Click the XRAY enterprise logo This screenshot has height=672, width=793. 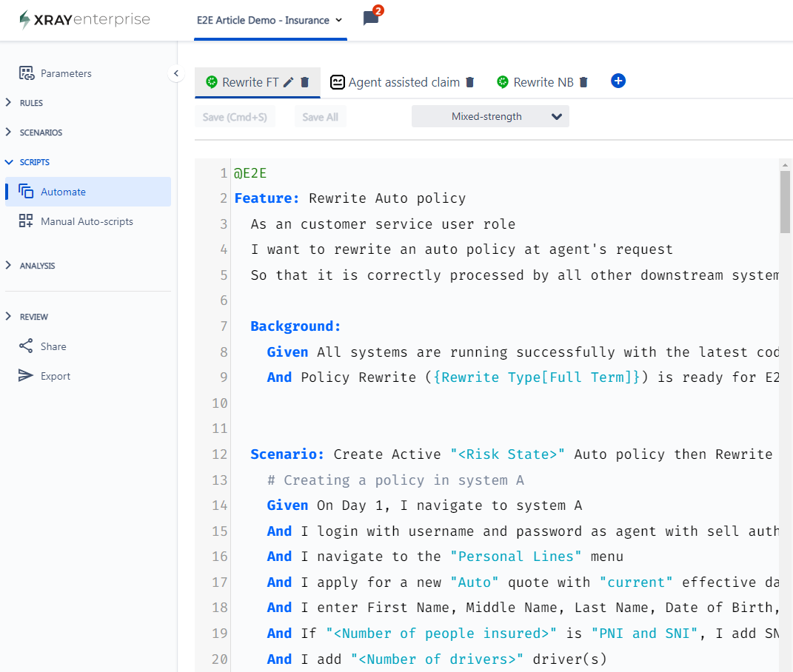coord(84,20)
